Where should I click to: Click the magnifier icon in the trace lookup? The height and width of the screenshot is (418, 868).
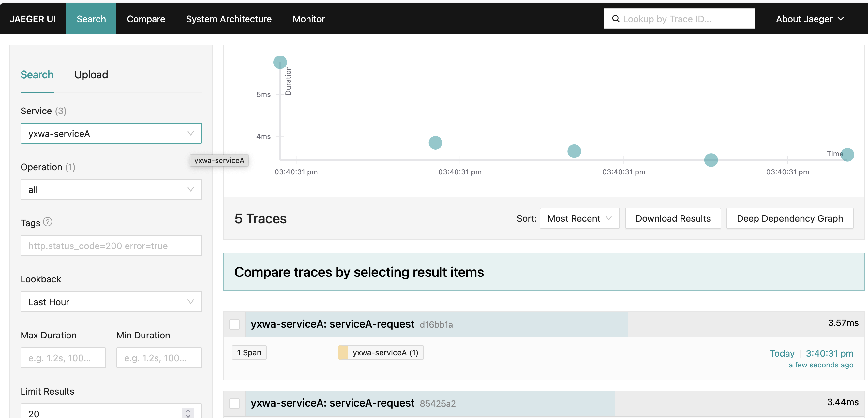click(x=615, y=19)
